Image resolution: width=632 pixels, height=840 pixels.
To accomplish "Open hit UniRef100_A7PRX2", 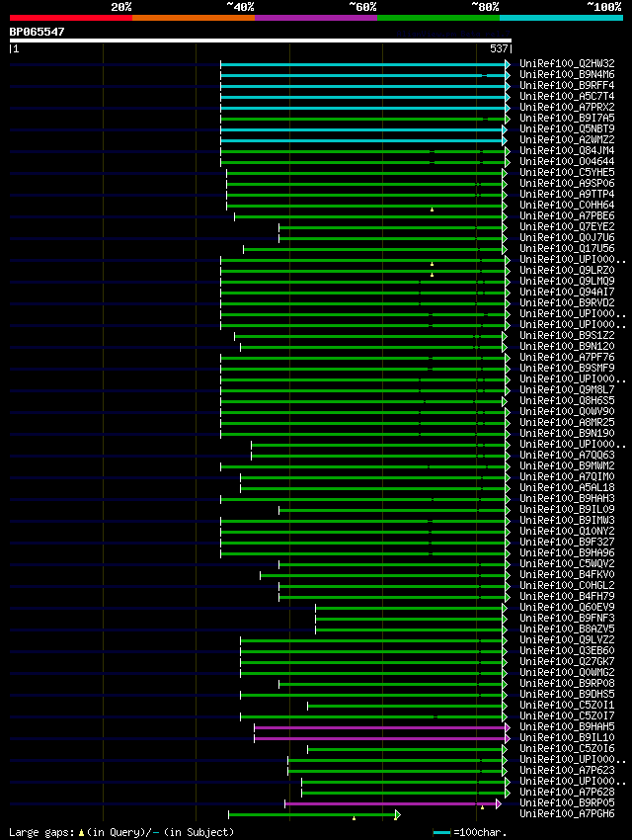I will (567, 107).
